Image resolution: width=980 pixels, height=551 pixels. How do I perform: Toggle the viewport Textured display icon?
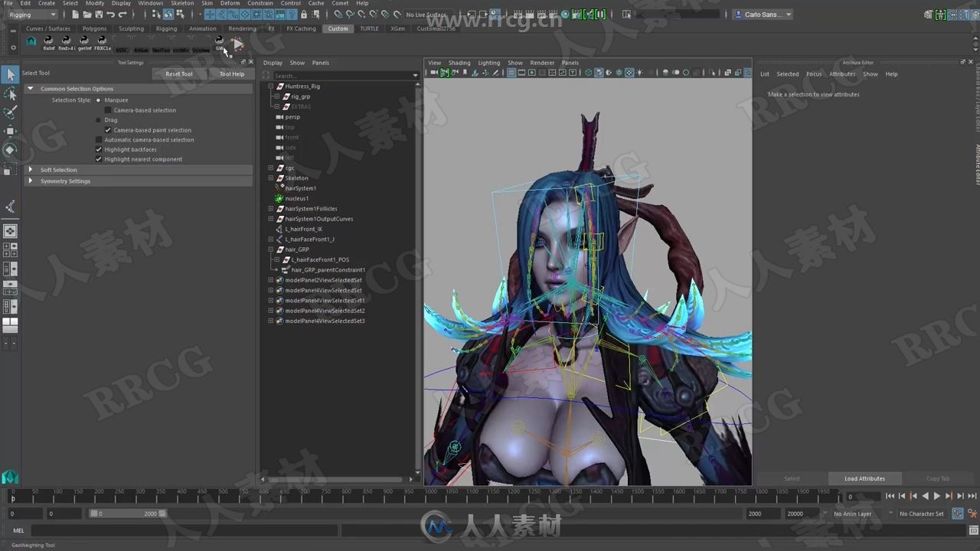629,73
